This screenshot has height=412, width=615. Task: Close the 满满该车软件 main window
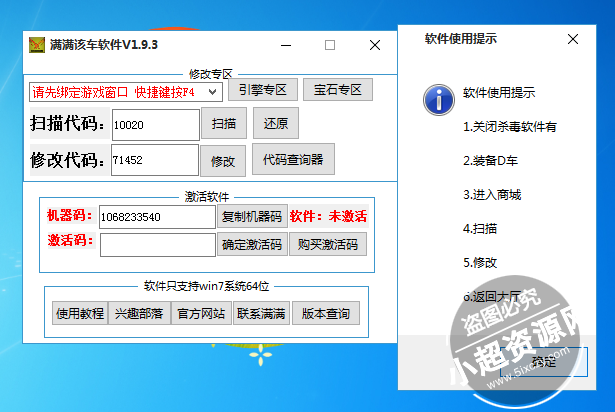(x=375, y=45)
